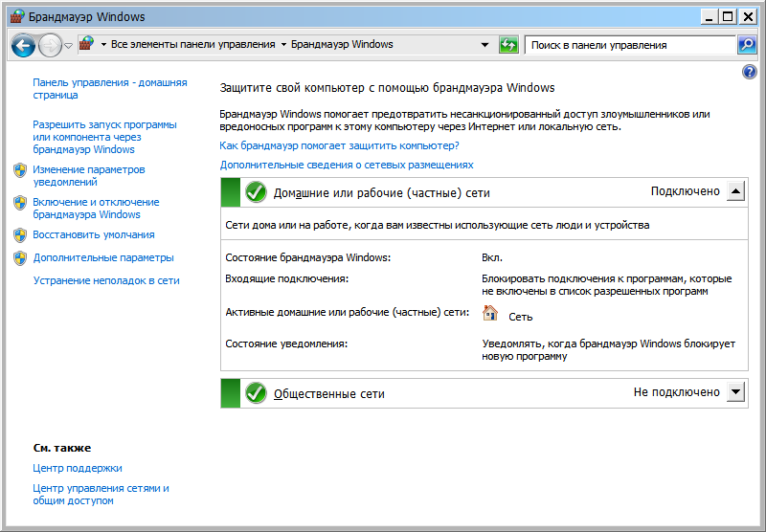Image resolution: width=766 pixels, height=532 pixels.
Task: Open dropdown arrow before 'Все элементы панели управления'
Action: 103,45
